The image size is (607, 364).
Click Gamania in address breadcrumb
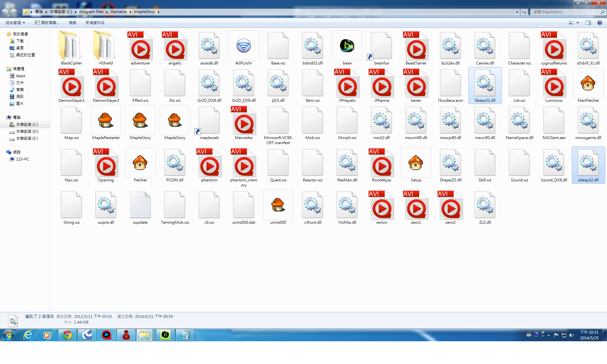coord(119,12)
